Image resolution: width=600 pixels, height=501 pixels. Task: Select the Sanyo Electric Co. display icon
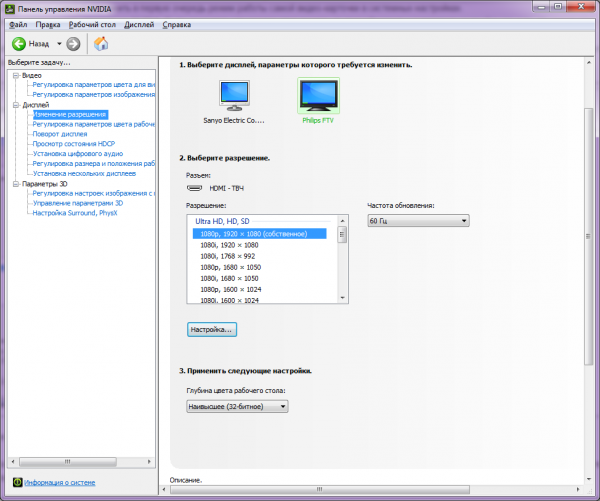(x=234, y=95)
